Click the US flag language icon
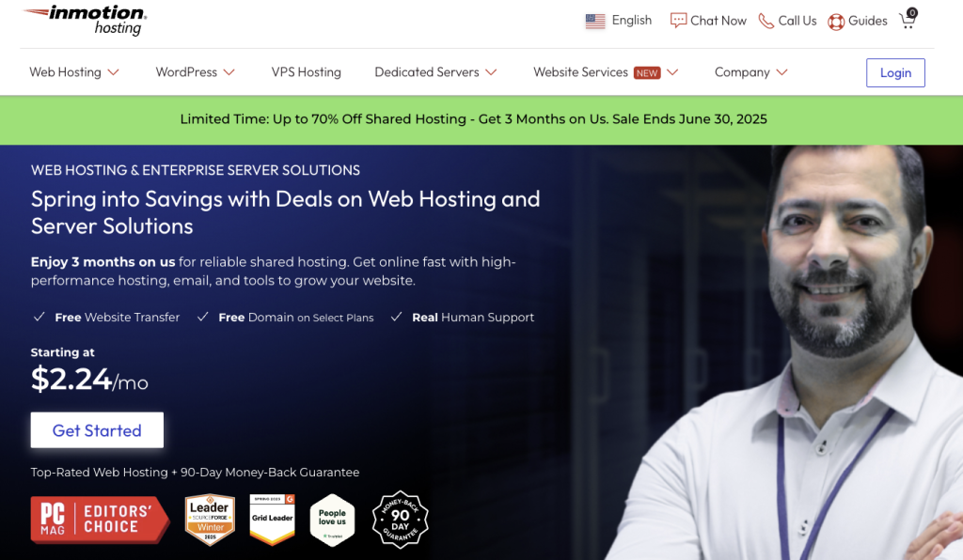 pos(595,21)
